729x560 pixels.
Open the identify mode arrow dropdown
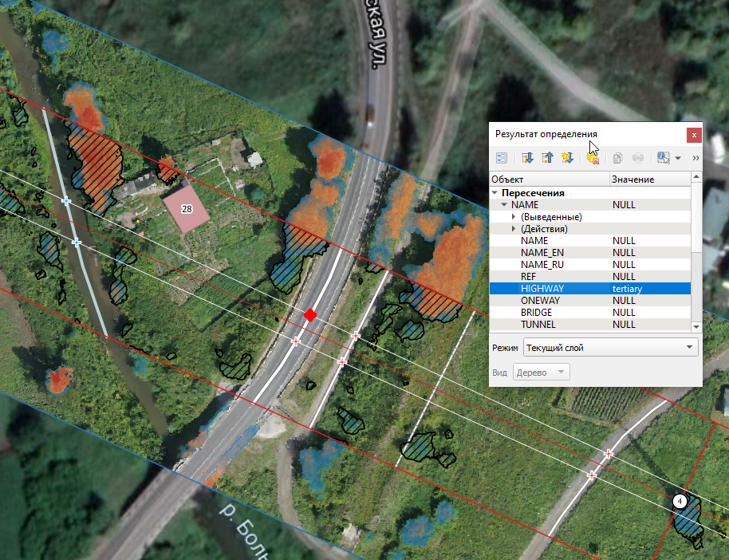tap(678, 158)
